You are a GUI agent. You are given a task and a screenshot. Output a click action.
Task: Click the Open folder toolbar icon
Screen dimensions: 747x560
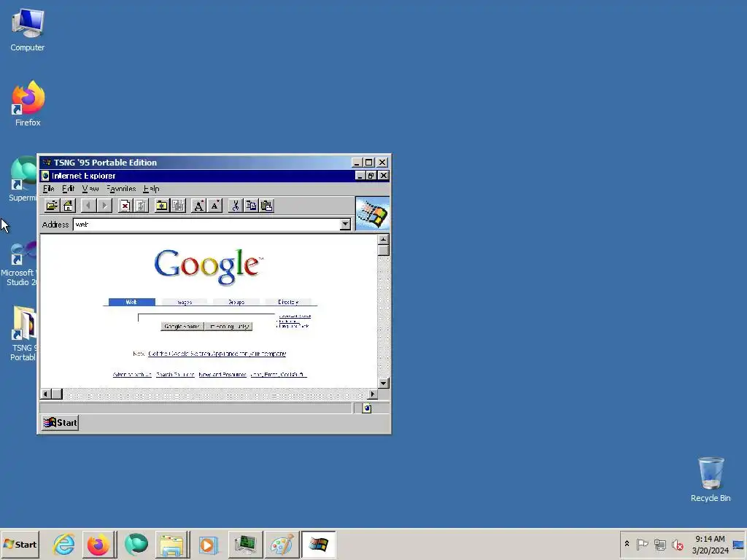[x=52, y=206]
